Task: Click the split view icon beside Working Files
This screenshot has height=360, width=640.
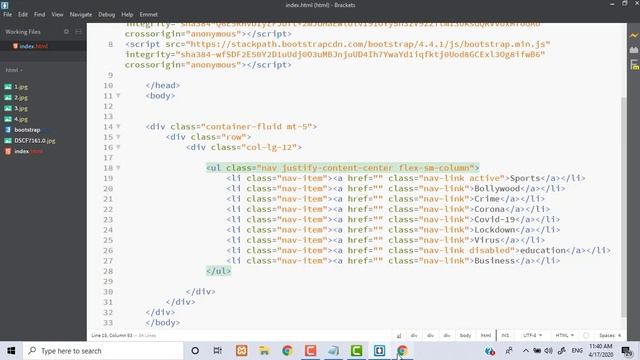Action: [x=78, y=31]
